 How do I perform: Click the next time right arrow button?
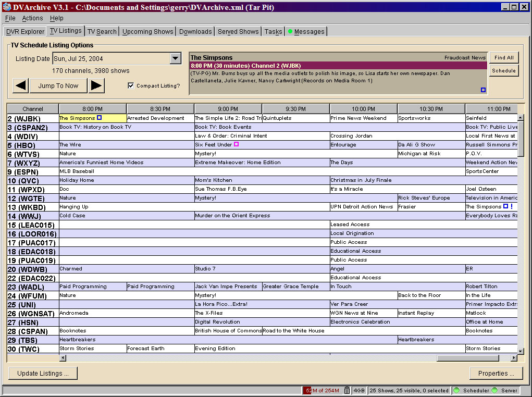pos(96,85)
